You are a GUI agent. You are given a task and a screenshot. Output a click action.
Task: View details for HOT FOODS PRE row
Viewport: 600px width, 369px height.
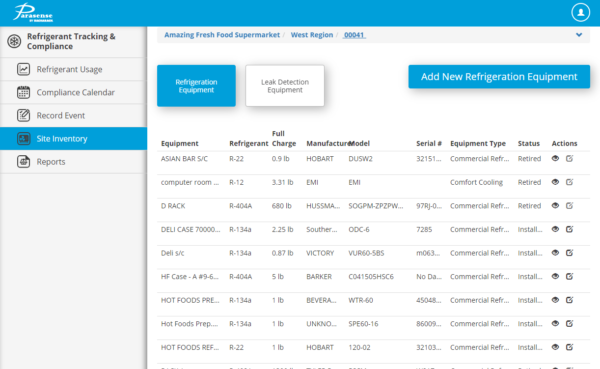(x=555, y=300)
